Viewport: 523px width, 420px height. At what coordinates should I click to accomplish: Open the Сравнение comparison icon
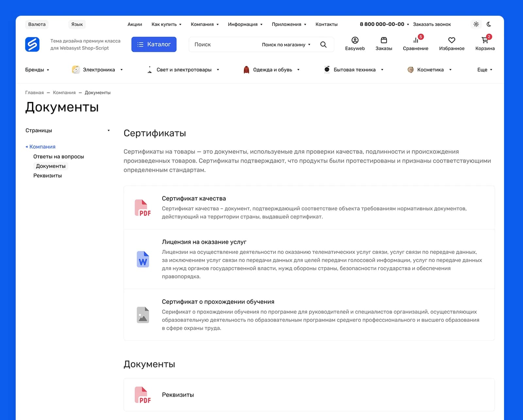point(415,40)
